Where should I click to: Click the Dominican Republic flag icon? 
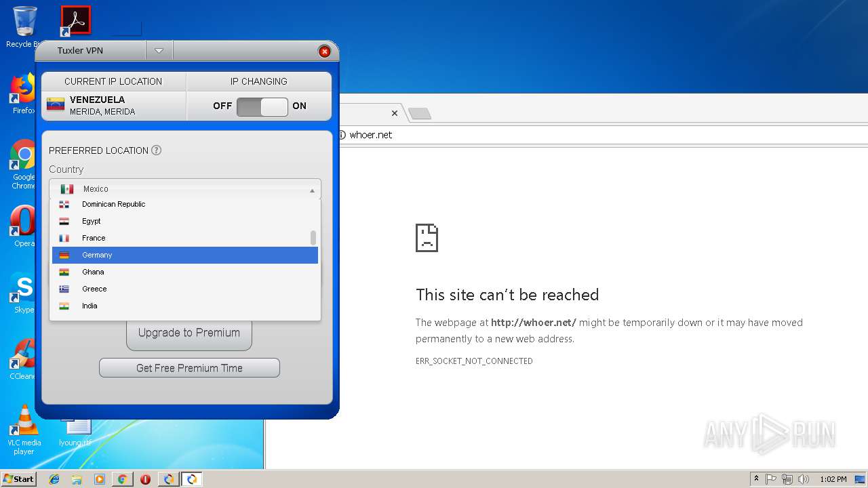(64, 205)
